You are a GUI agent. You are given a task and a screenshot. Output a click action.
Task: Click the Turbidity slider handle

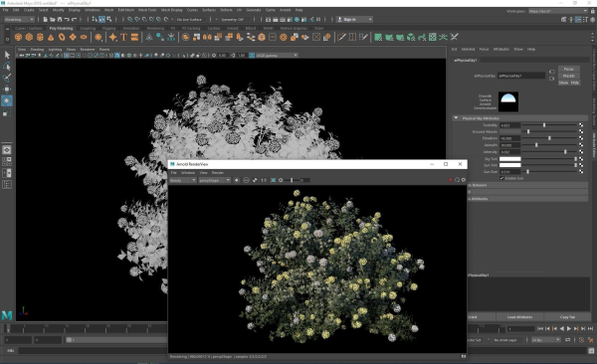point(544,125)
